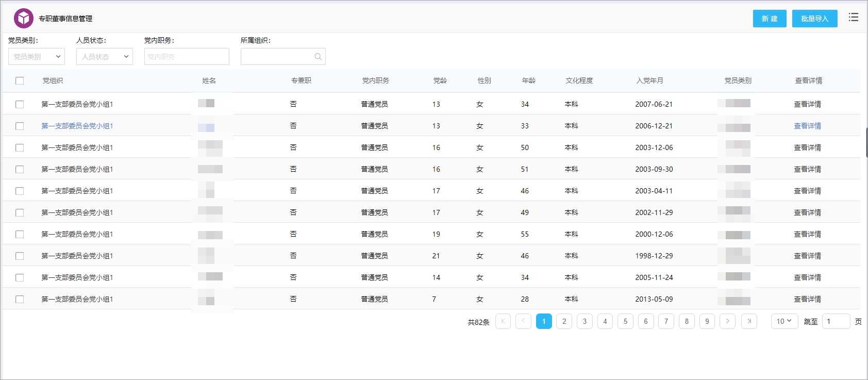
Task: Click the 文化程度 column header
Action: tap(579, 80)
